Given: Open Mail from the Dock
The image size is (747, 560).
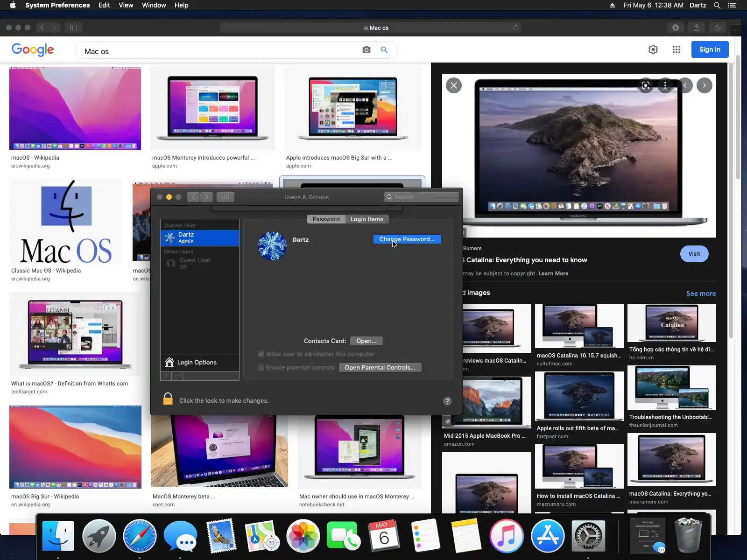Looking at the screenshot, I should coord(221,536).
